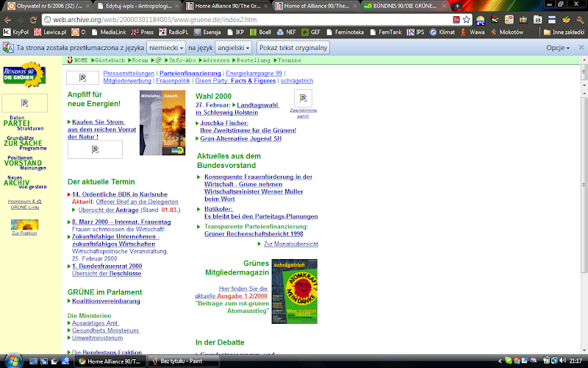Click the volume icon in system tray

coord(562,361)
